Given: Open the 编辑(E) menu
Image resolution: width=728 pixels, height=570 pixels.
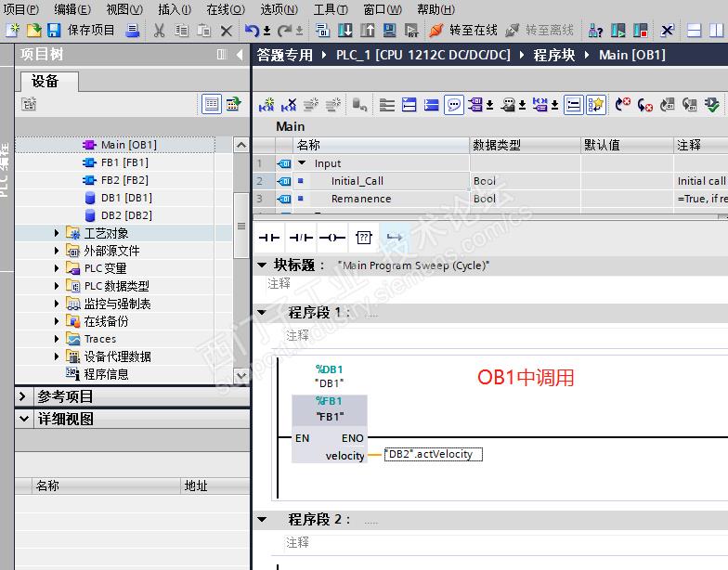Looking at the screenshot, I should (x=72, y=9).
